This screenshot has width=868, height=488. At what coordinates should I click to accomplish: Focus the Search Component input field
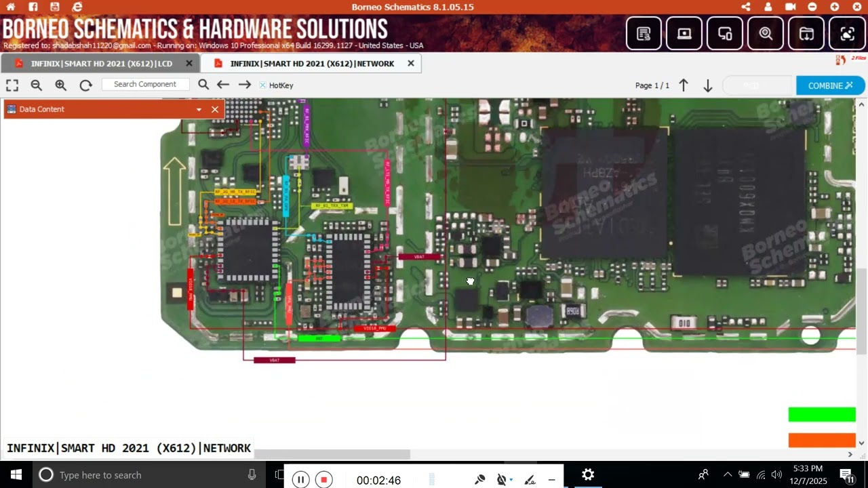pos(145,85)
